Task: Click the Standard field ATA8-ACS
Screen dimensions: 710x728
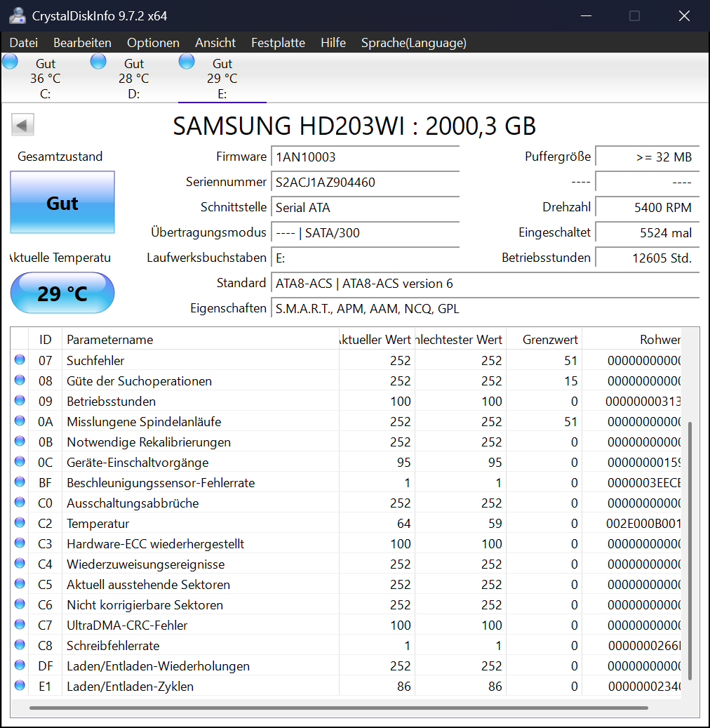Action: [485, 283]
